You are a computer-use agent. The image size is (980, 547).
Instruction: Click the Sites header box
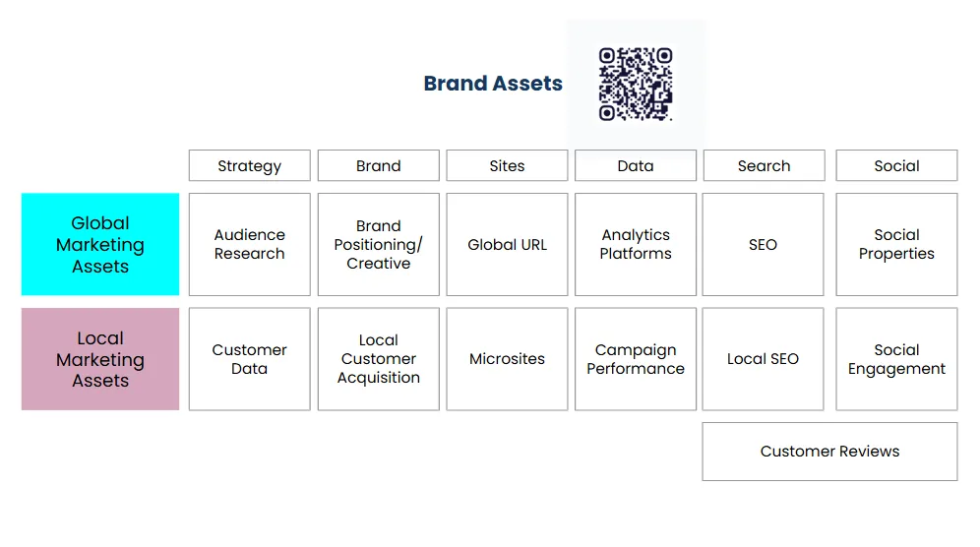point(507,165)
